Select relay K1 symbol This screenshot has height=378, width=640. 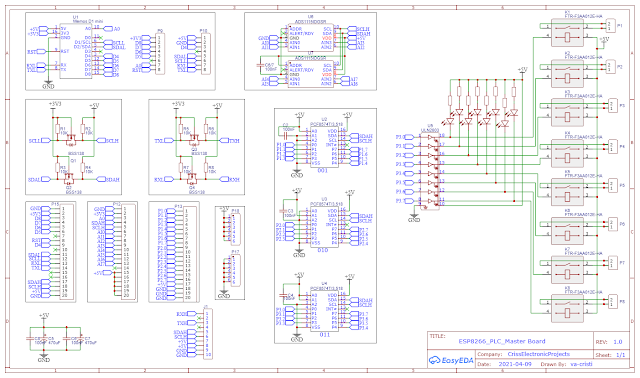(x=567, y=32)
